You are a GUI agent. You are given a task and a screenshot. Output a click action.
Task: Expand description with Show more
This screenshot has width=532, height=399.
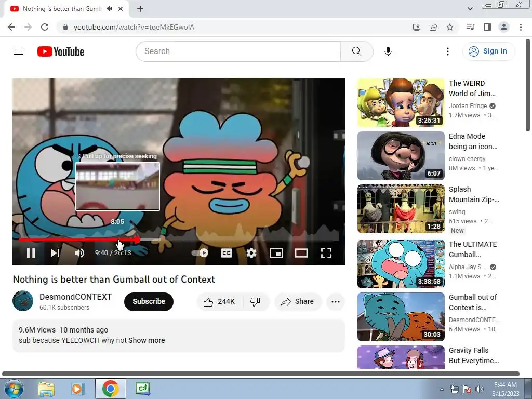[147, 340]
